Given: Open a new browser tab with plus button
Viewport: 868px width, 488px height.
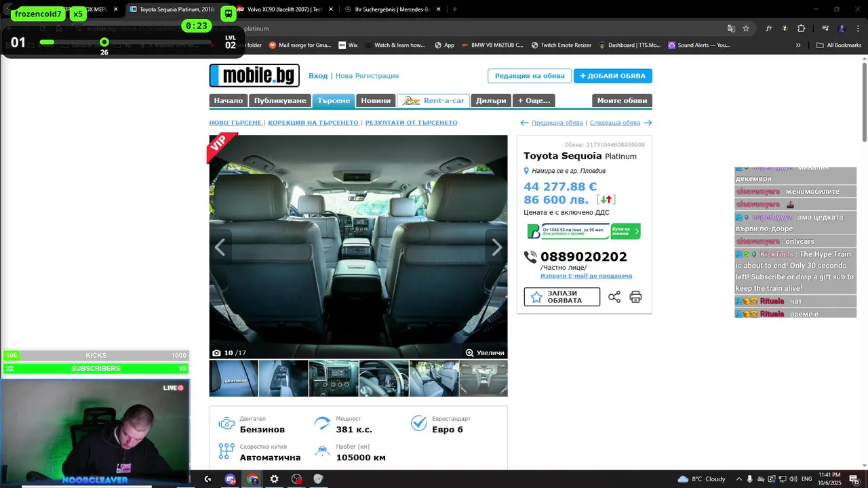Looking at the screenshot, I should point(454,9).
